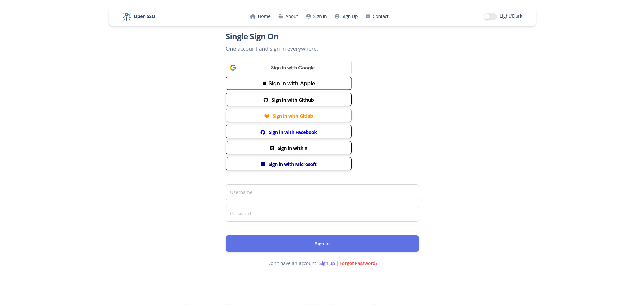Follow the Forgot Password link

[358, 263]
